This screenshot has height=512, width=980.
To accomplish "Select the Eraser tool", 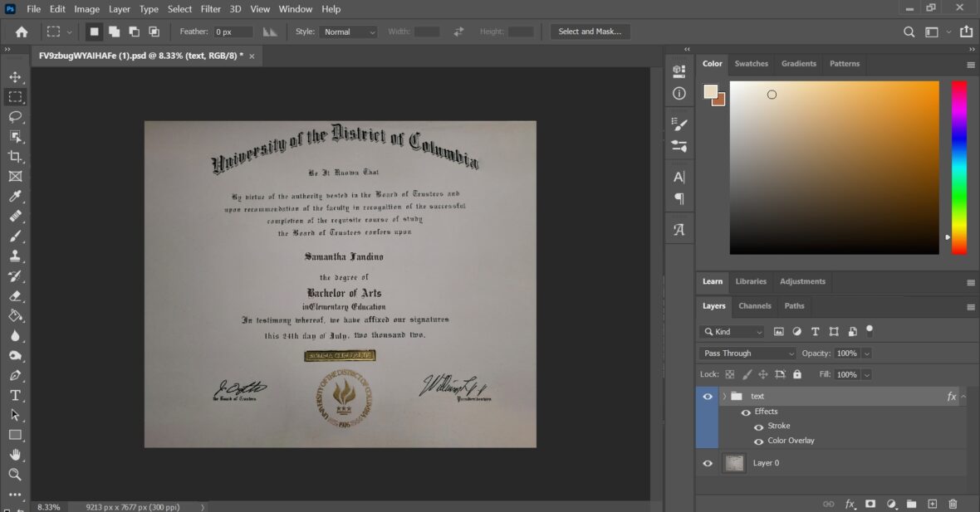I will [x=15, y=296].
